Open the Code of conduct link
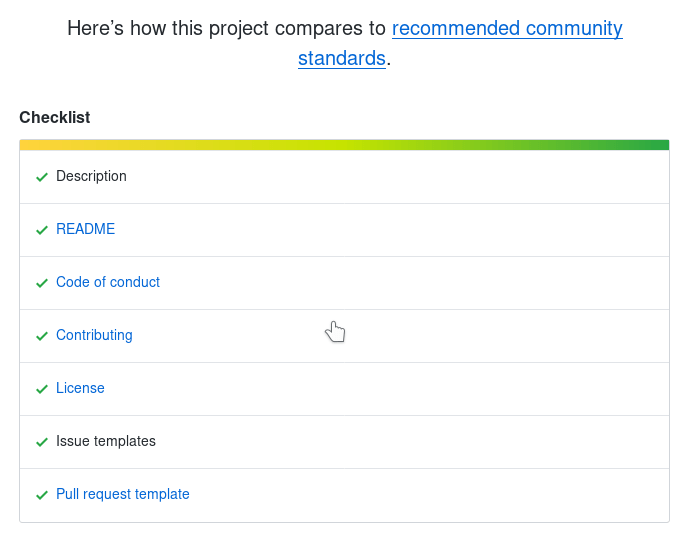Screen dimensions: 689x544 (108, 282)
